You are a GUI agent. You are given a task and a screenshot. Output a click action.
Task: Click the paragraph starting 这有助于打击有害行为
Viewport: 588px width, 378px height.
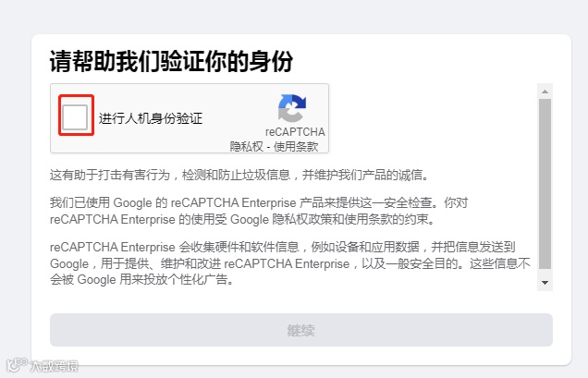tap(239, 175)
